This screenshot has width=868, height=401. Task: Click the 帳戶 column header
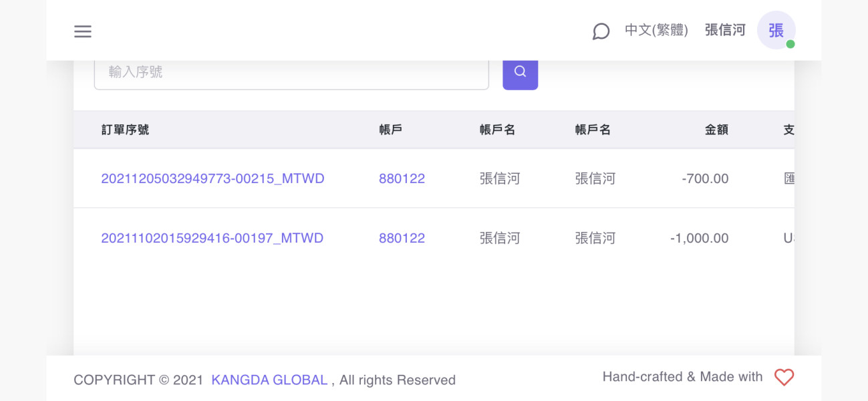(390, 130)
